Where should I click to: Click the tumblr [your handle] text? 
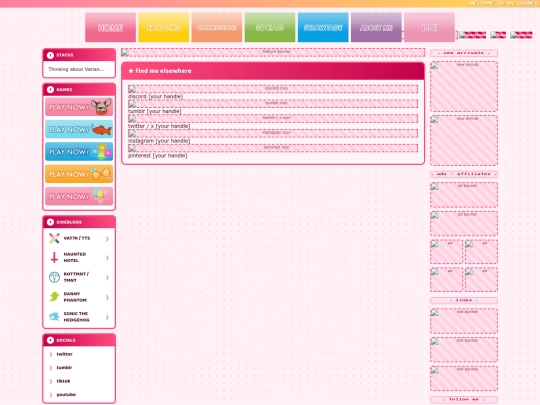point(155,111)
